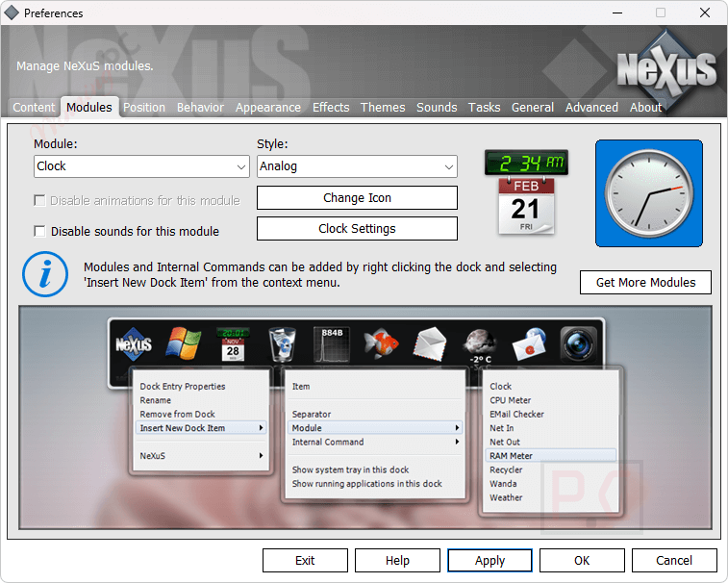Click the Windows flag icon in dock preview
Image resolution: width=728 pixels, height=583 pixels.
(184, 343)
